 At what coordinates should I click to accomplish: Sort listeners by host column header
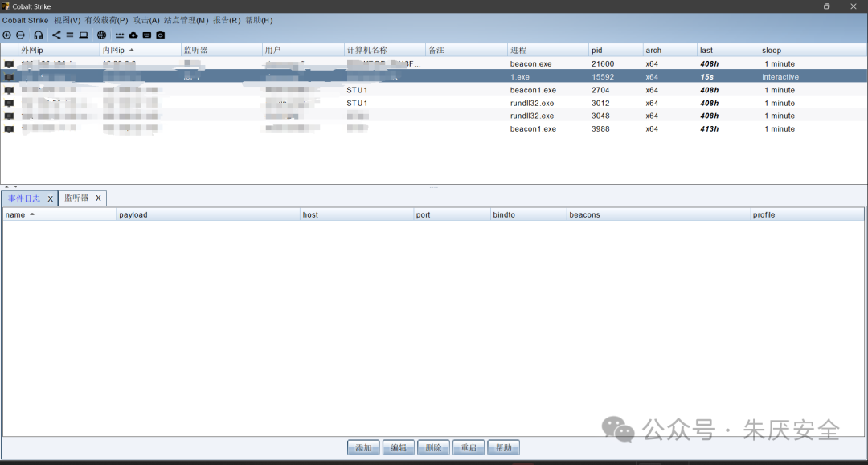(x=357, y=214)
